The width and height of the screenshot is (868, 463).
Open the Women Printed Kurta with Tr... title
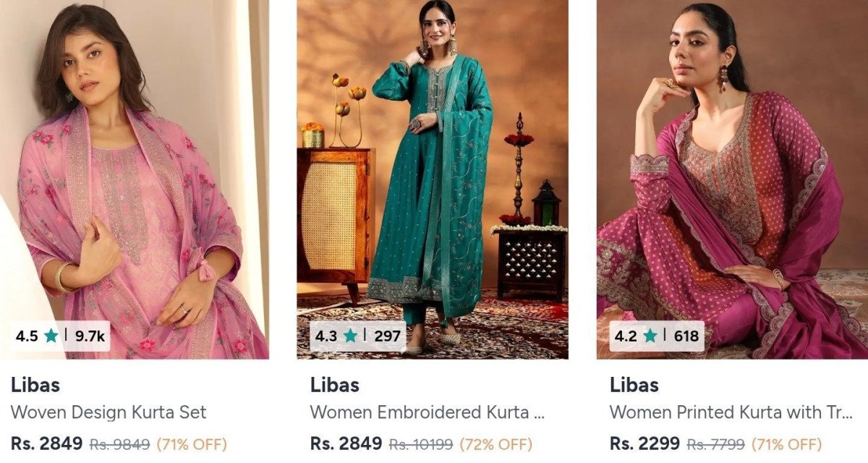tap(731, 412)
